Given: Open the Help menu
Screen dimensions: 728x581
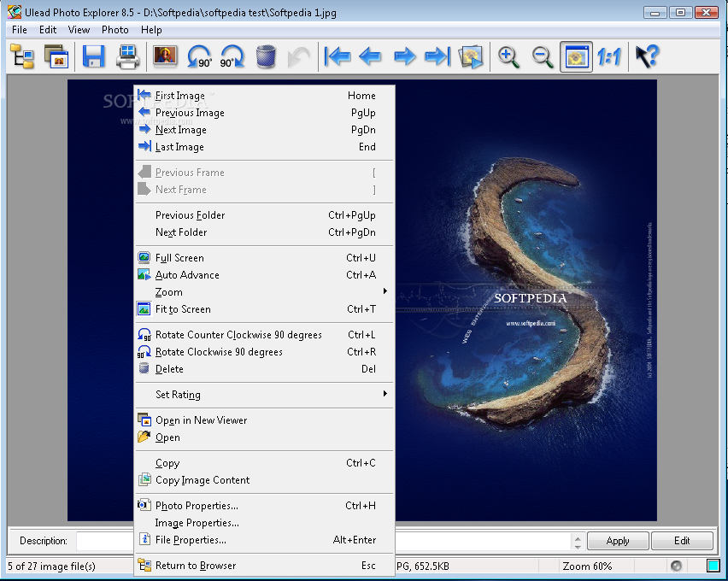Looking at the screenshot, I should 151,30.
